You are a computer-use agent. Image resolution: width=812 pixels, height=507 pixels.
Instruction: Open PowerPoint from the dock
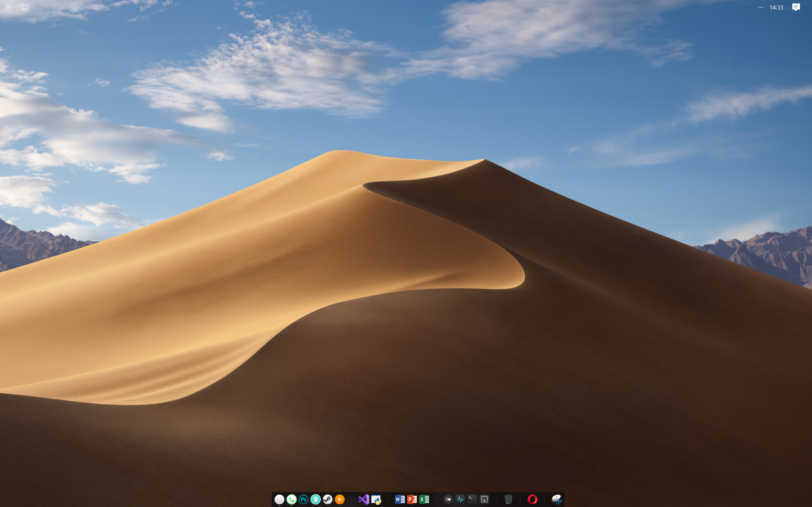click(412, 500)
